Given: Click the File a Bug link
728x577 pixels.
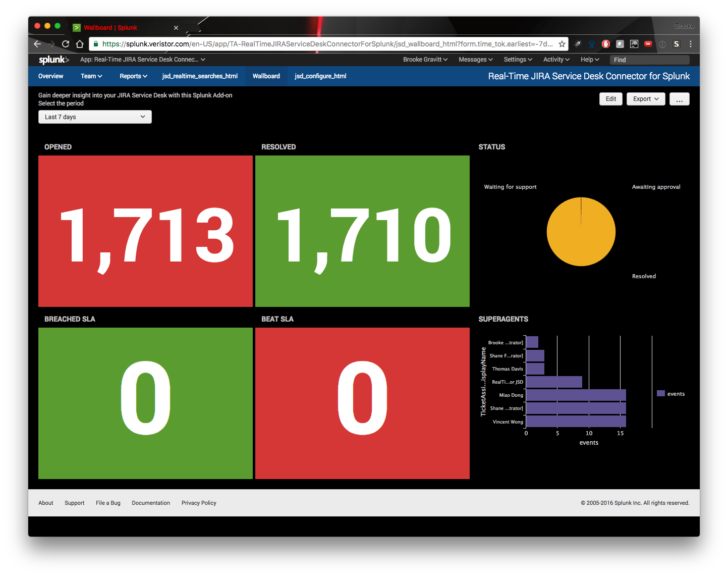Looking at the screenshot, I should tap(108, 503).
